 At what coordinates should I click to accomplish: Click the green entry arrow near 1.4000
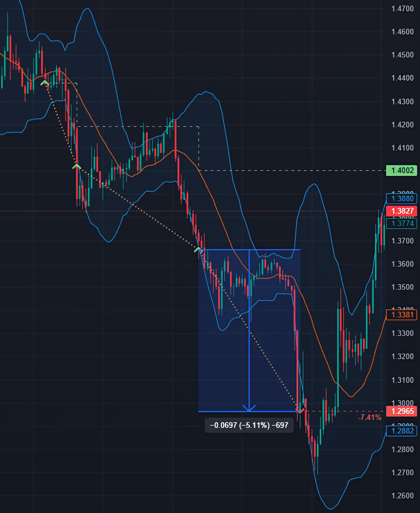tap(76, 166)
